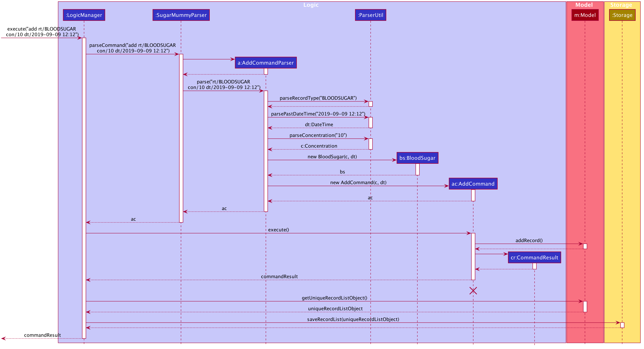This screenshot has height=349, width=644.
Task: Click the new AddCommand(c, dt) label
Action: pyautogui.click(x=358, y=183)
